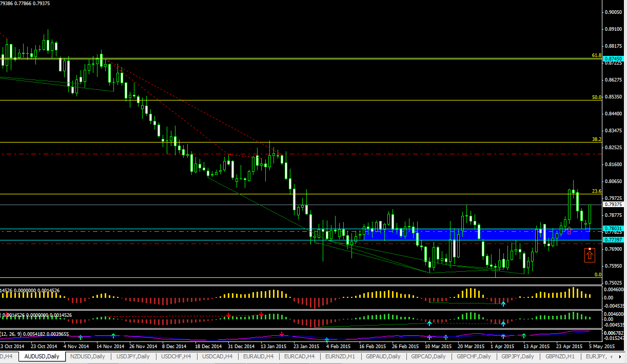Click the 61.8 Fibonacci level label

pos(596,55)
